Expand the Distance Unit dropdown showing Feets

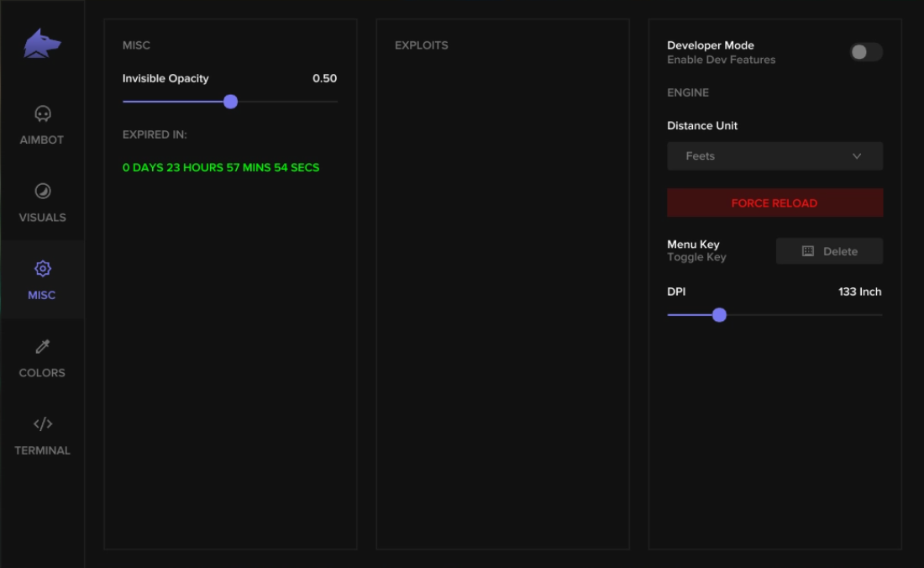click(774, 156)
